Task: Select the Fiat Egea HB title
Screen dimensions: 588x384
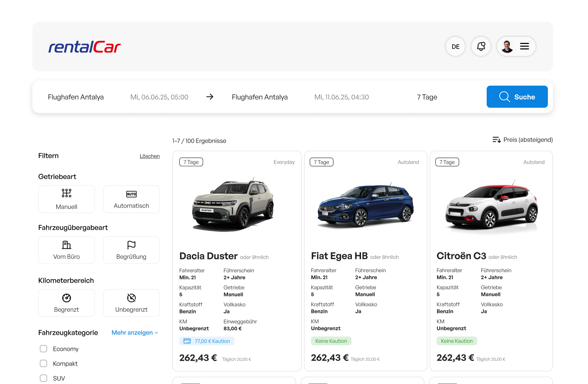Action: [339, 256]
